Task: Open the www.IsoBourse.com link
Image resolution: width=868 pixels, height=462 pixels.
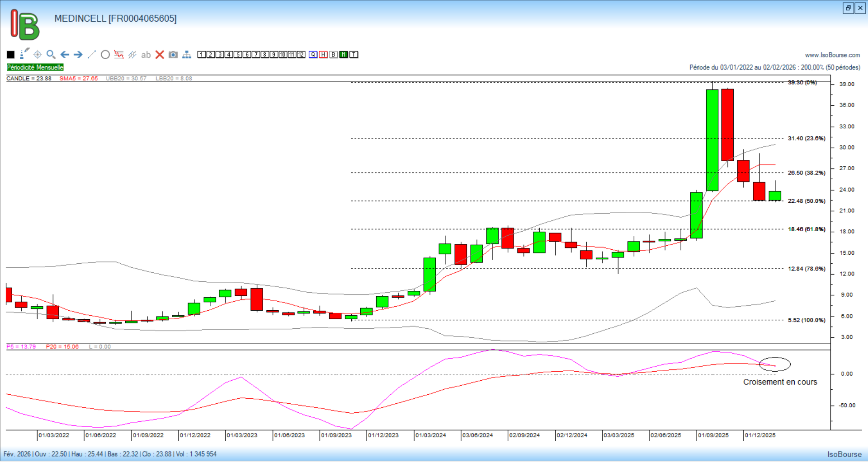Action: tap(832, 55)
